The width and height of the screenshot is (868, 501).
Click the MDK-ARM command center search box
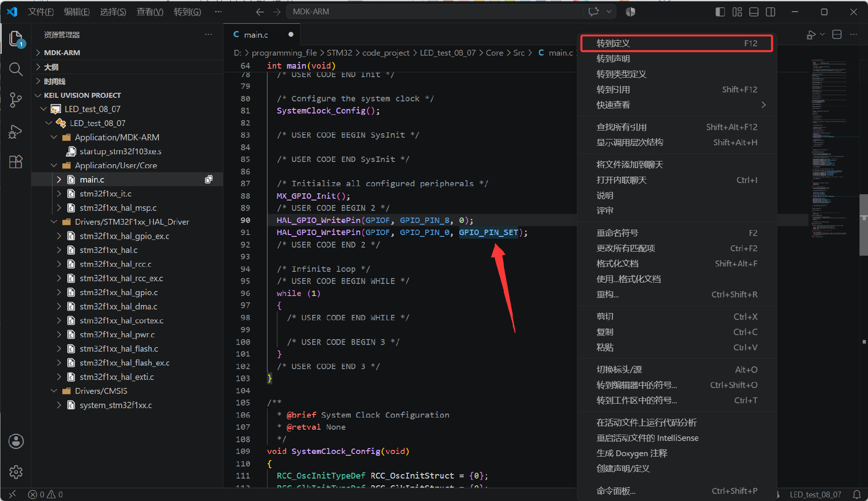pyautogui.click(x=435, y=12)
